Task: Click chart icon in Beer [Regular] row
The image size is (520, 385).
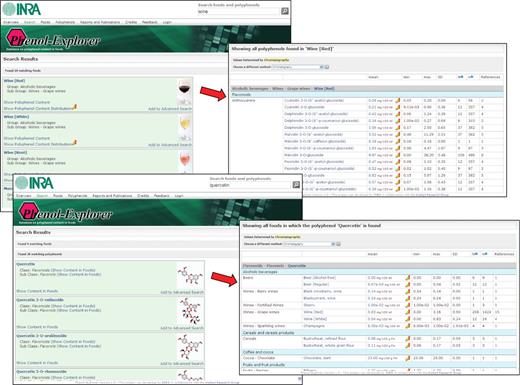Action: pos(407,285)
